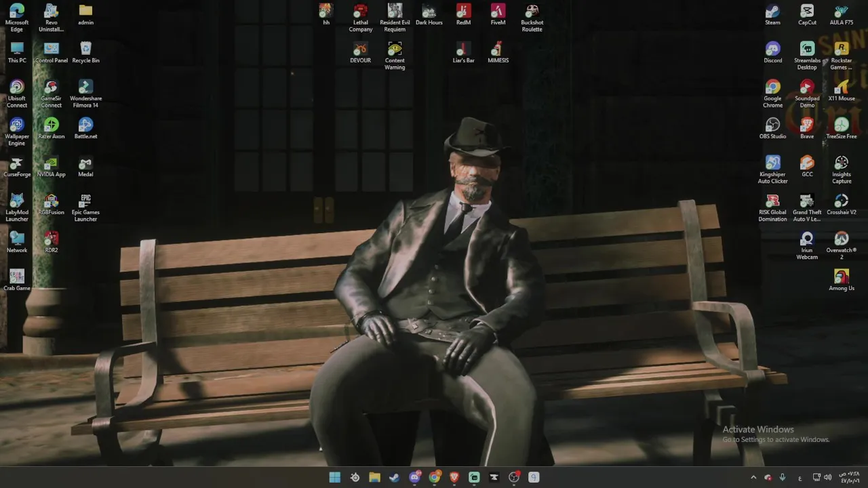Viewport: 868px width, 488px height.
Task: Launch Grand Theft Auto V shortcut
Action: [x=807, y=207]
